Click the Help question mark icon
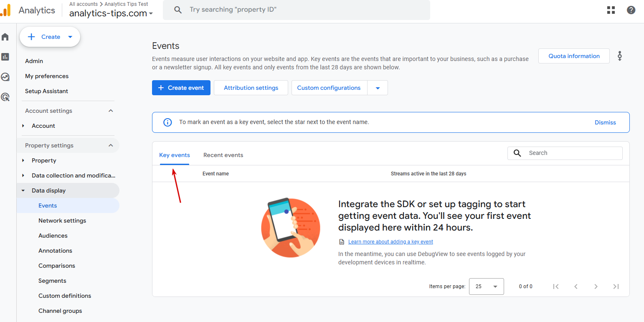Image resolution: width=644 pixels, height=322 pixels. pos(631,10)
